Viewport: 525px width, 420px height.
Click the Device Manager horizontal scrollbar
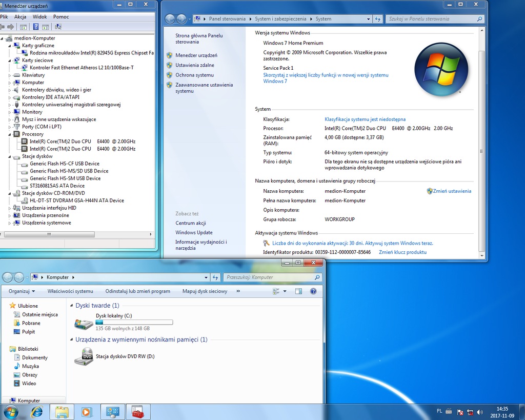tap(49, 234)
